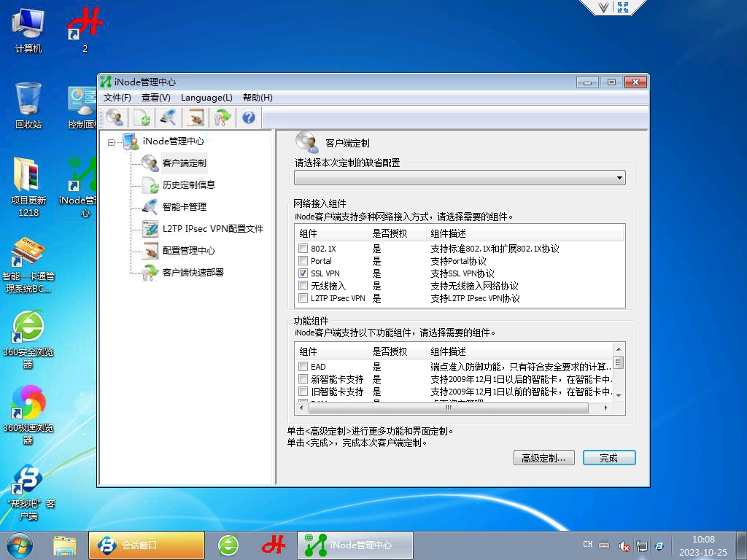
Task: Select the 360极速浏览器 desktop shortcut
Action: (28, 415)
